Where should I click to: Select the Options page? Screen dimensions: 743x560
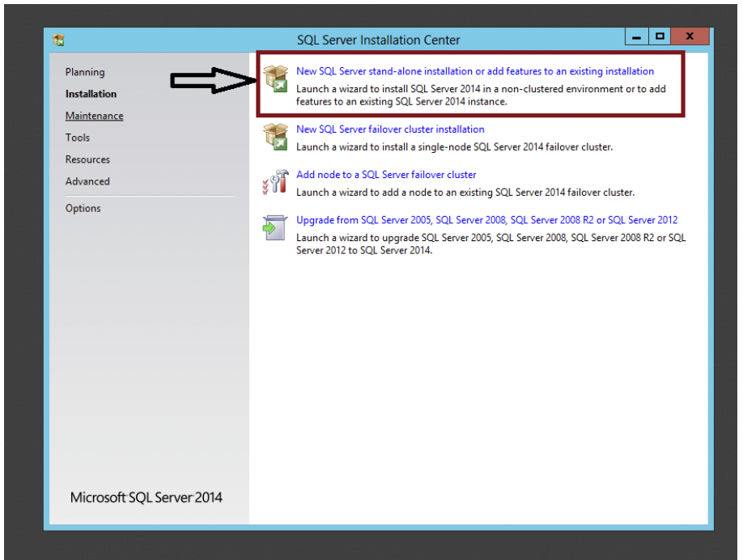point(83,208)
